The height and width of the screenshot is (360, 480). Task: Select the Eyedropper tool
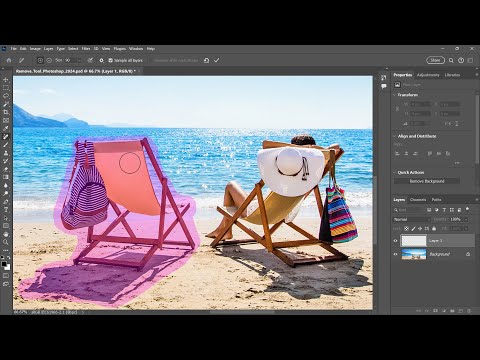pos(6,129)
